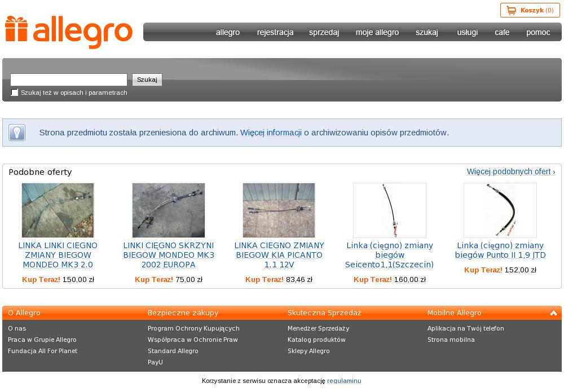Open moje allegro in the navigation
The width and height of the screenshot is (564, 392).
point(377,32)
